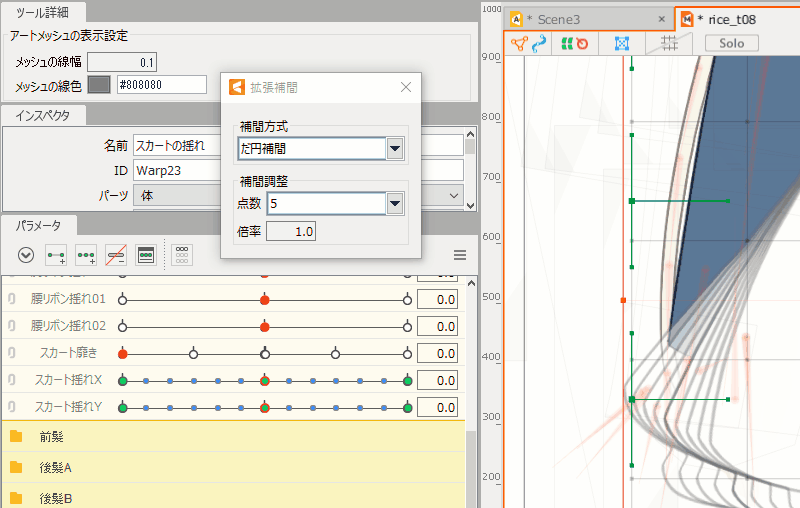Click the add three key points icon
This screenshot has width=800, height=508.
pyautogui.click(x=86, y=255)
